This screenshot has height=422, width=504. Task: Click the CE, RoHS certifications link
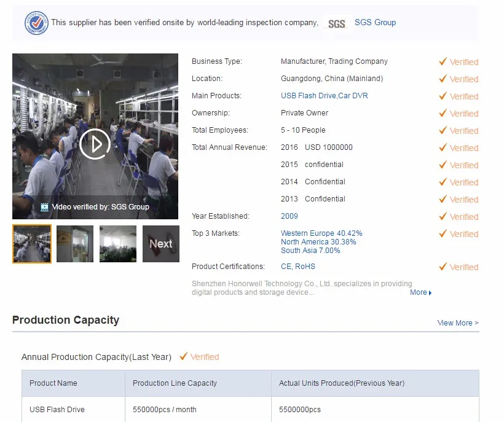pos(297,267)
